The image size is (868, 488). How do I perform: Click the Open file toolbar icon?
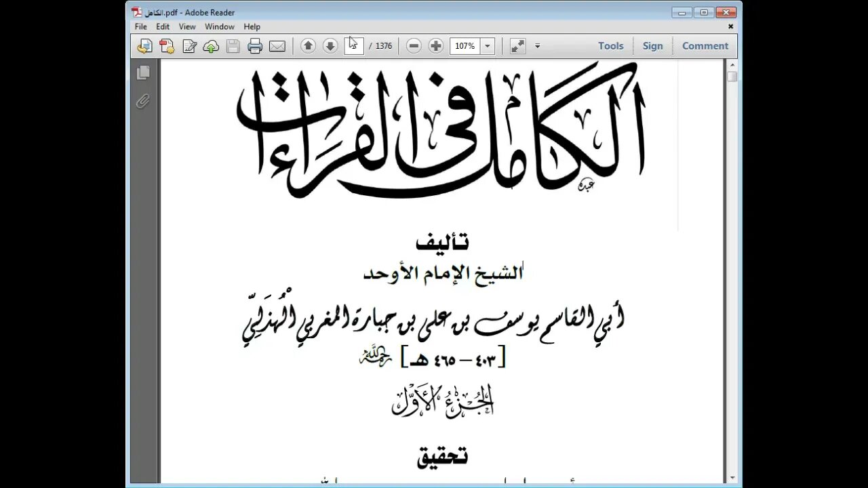(x=144, y=46)
